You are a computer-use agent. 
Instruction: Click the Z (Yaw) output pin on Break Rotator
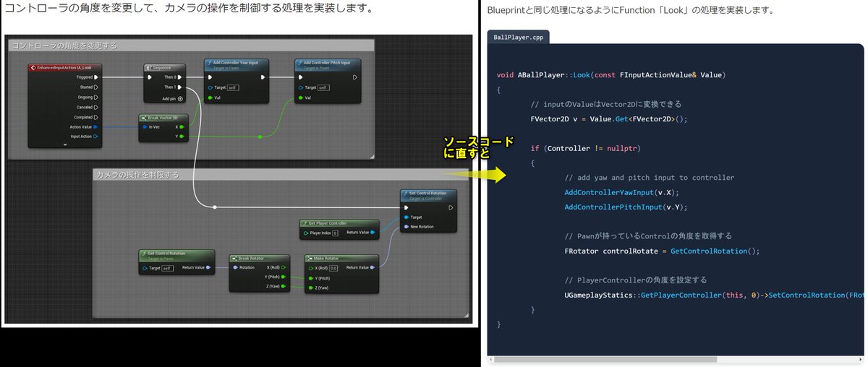coord(283,286)
